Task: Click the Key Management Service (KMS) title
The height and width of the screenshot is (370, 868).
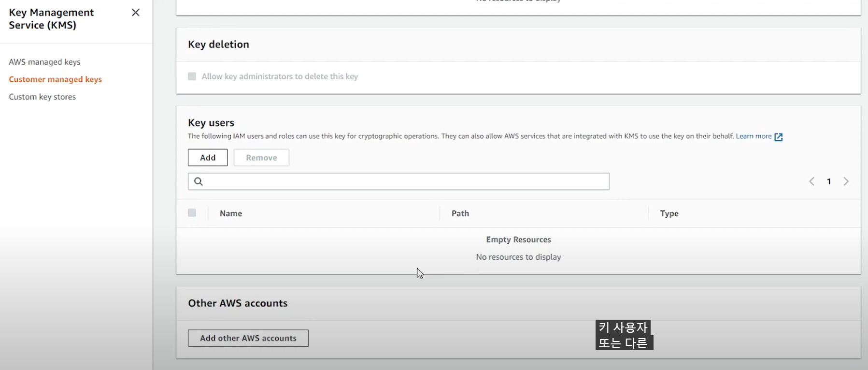Action: pyautogui.click(x=51, y=19)
